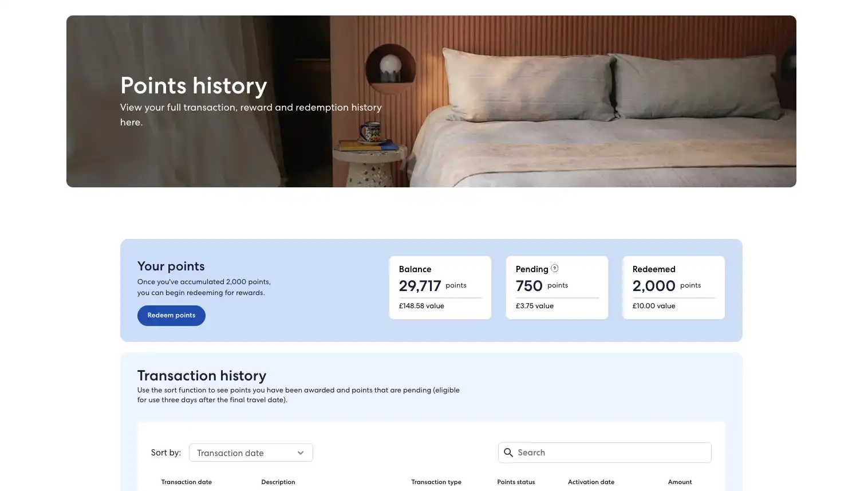Click the 750 pending points figure
The width and height of the screenshot is (868, 491).
[529, 286]
